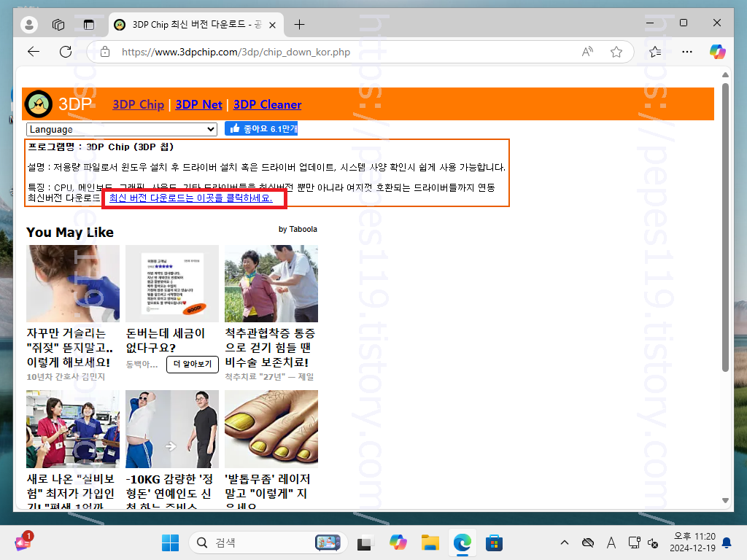747x560 pixels.
Task: Click headline 척추관협착증 통증으로 걷기 힘들 땐
Action: [270, 348]
